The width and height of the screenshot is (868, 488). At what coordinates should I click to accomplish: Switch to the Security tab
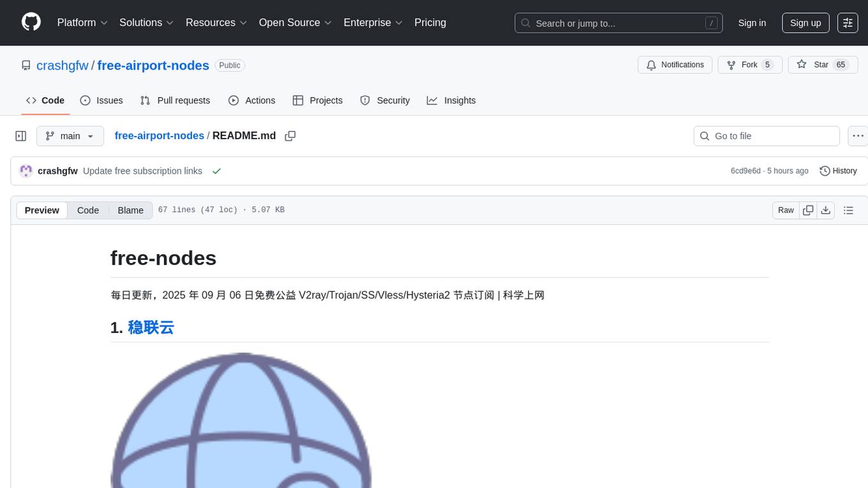tap(385, 100)
